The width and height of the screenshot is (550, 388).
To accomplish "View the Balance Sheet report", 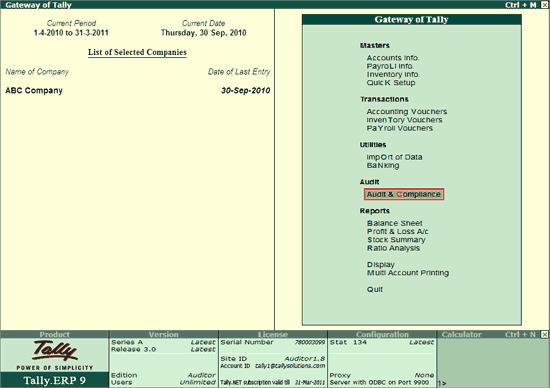I will [395, 223].
